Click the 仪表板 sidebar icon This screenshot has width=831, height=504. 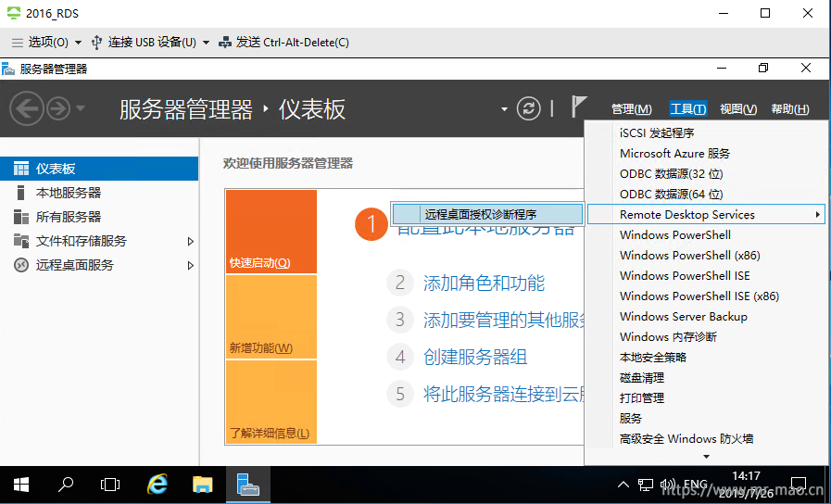pos(21,169)
